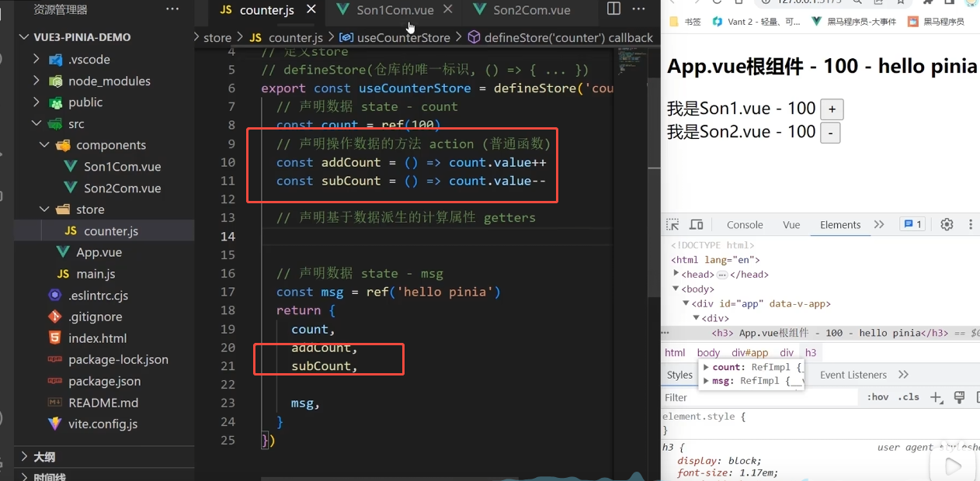The image size is (980, 481).
Task: Click the editor minimap preview
Action: (633, 61)
